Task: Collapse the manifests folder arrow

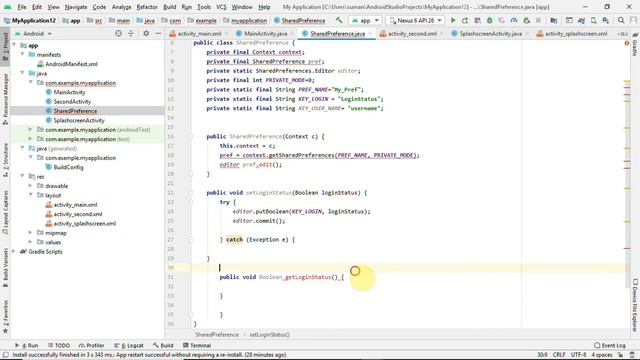Action: pos(22,55)
